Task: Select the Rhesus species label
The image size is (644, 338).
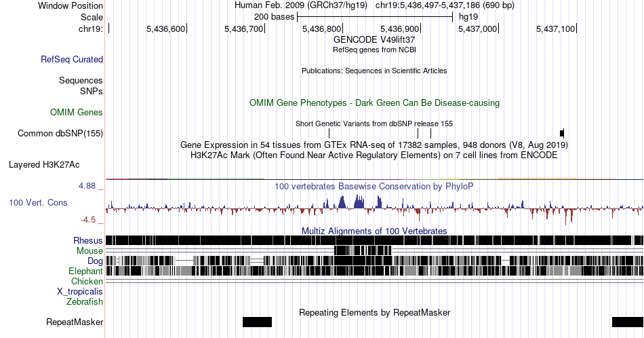Action: point(88,240)
